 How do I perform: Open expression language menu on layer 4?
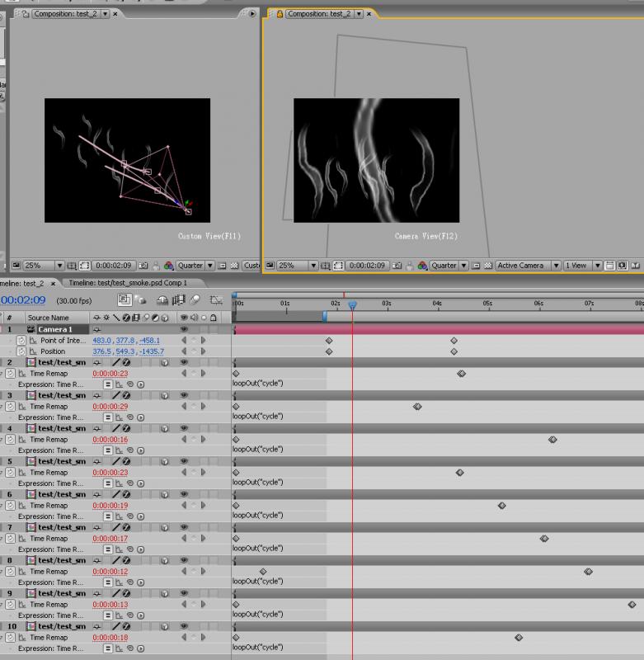tap(140, 450)
